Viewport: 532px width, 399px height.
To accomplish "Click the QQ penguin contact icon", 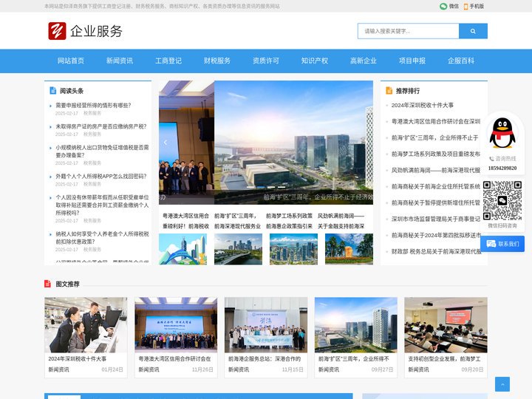I will [x=502, y=133].
